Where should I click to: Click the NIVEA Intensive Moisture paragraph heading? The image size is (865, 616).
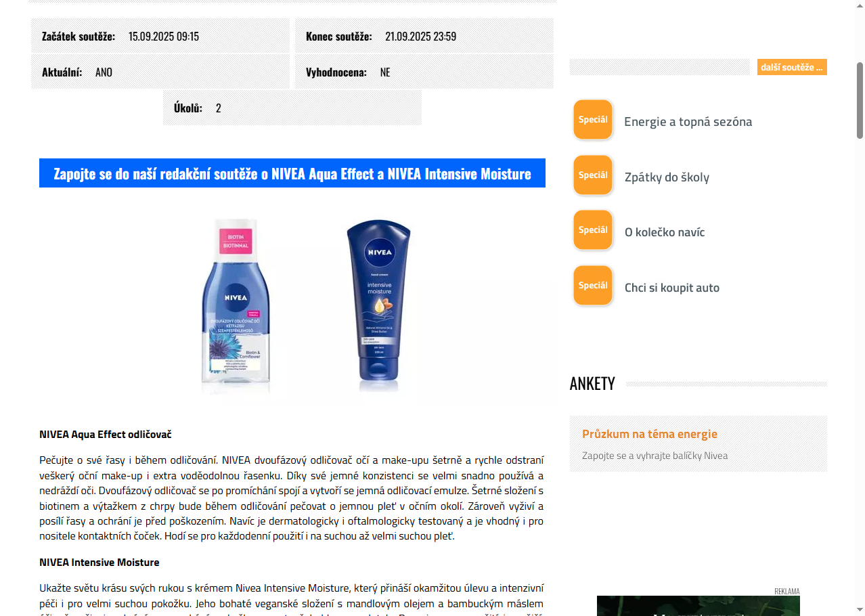pos(99,563)
